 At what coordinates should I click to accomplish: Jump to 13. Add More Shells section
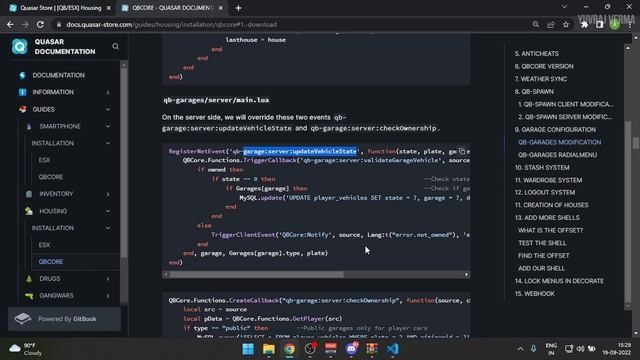(547, 218)
